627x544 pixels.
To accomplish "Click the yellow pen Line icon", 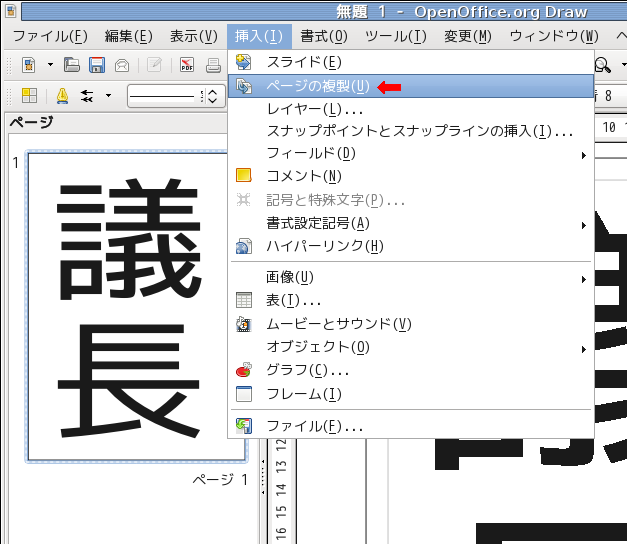I will click(x=62, y=96).
